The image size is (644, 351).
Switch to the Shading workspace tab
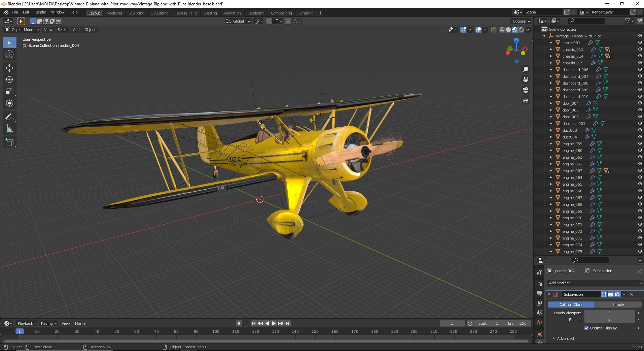pyautogui.click(x=210, y=13)
